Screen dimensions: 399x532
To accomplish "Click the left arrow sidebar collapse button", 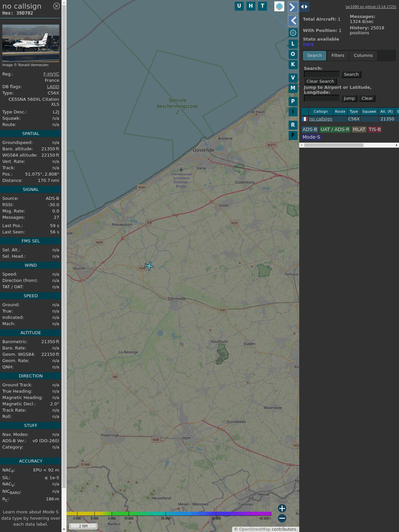I will (x=293, y=21).
